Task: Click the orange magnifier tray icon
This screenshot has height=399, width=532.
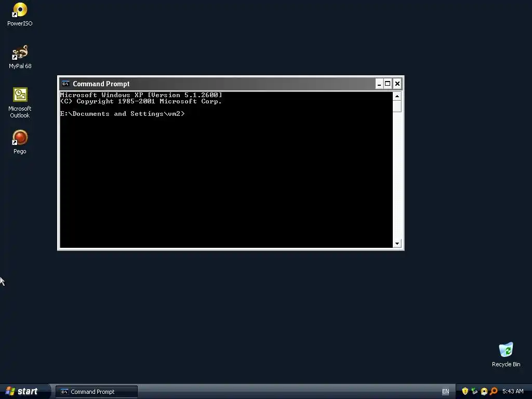Action: pyautogui.click(x=494, y=391)
